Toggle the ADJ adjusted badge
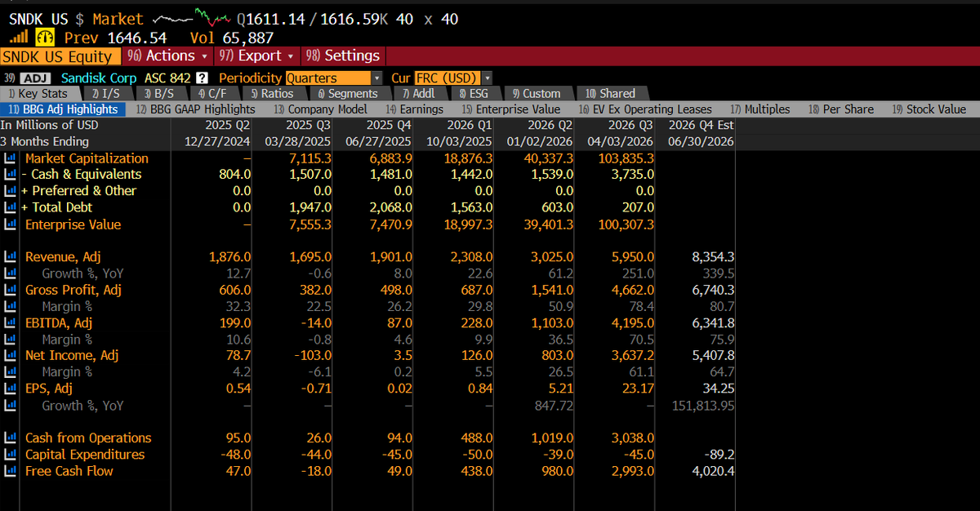 tap(35, 78)
